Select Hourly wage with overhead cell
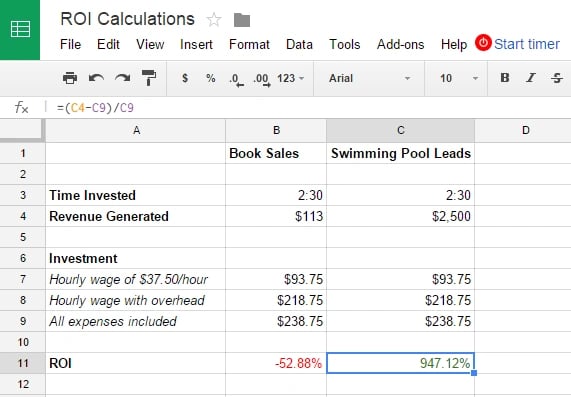Image resolution: width=571 pixels, height=397 pixels. (135, 300)
